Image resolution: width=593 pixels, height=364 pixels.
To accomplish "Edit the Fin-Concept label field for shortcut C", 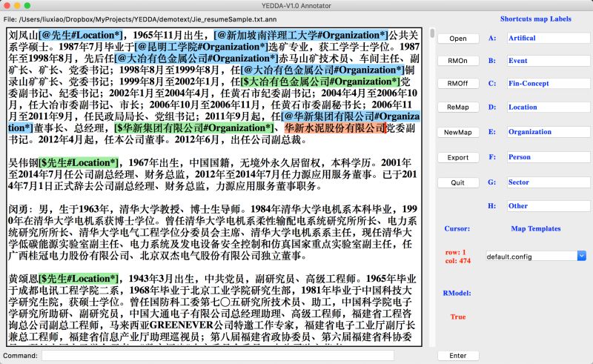I will (549, 83).
